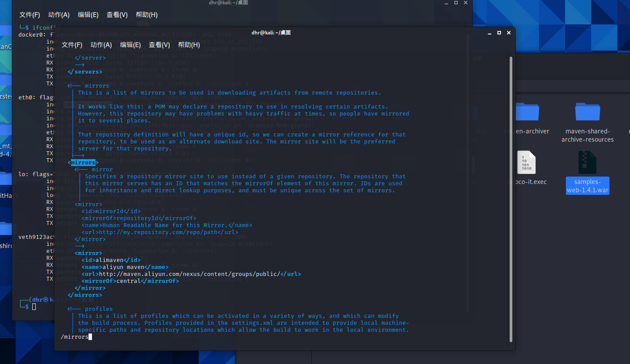Click the 'That repository definition' comment line
Viewport: 630px width, 364px height.
coord(242,135)
